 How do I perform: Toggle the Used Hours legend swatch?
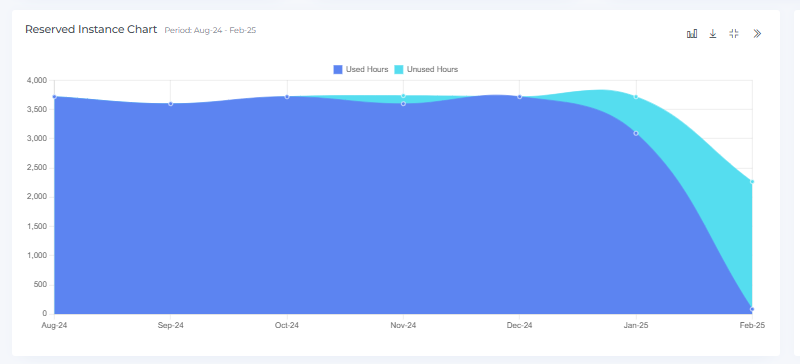point(338,69)
